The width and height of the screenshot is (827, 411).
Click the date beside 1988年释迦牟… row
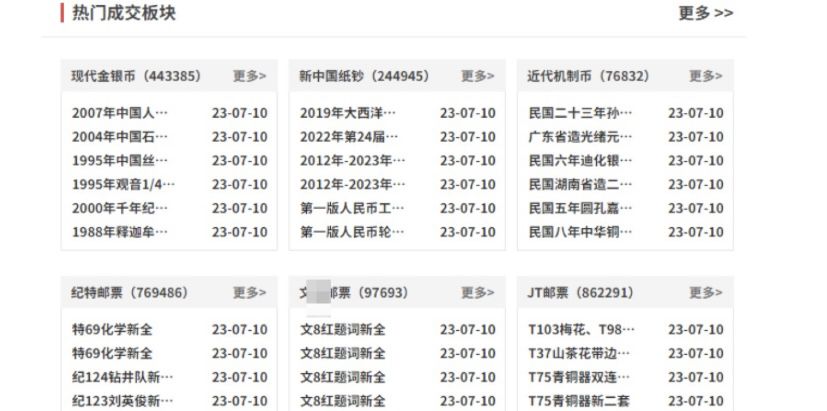pos(240,232)
